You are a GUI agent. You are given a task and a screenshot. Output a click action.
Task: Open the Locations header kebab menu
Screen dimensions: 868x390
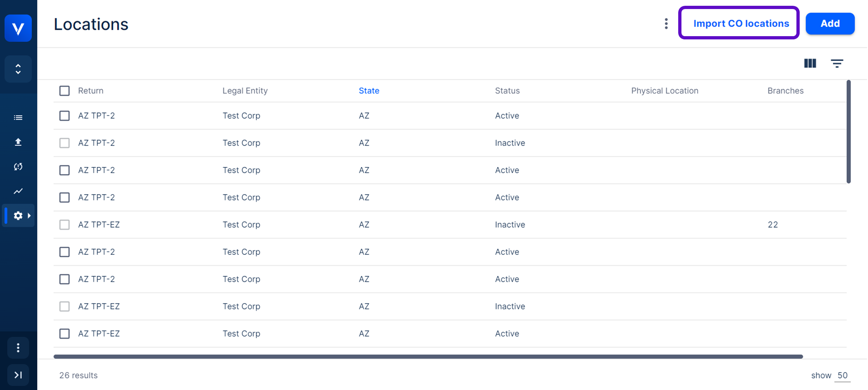coord(666,24)
